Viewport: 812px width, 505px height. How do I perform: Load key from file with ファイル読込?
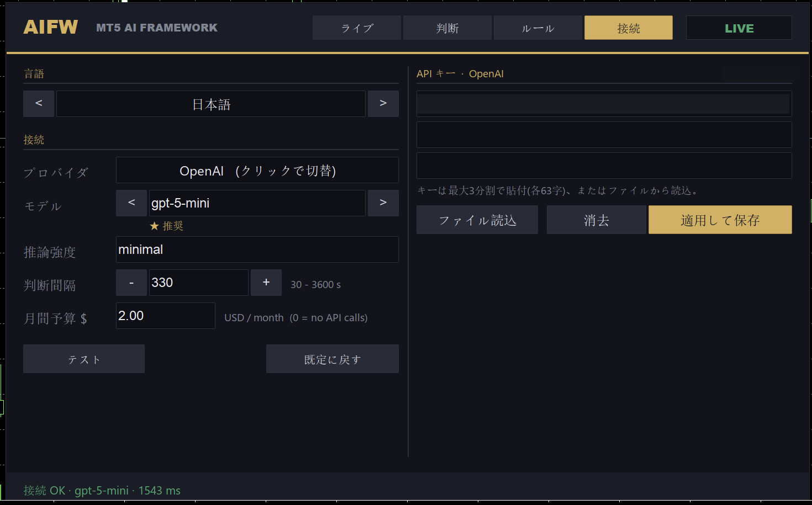[x=477, y=220]
